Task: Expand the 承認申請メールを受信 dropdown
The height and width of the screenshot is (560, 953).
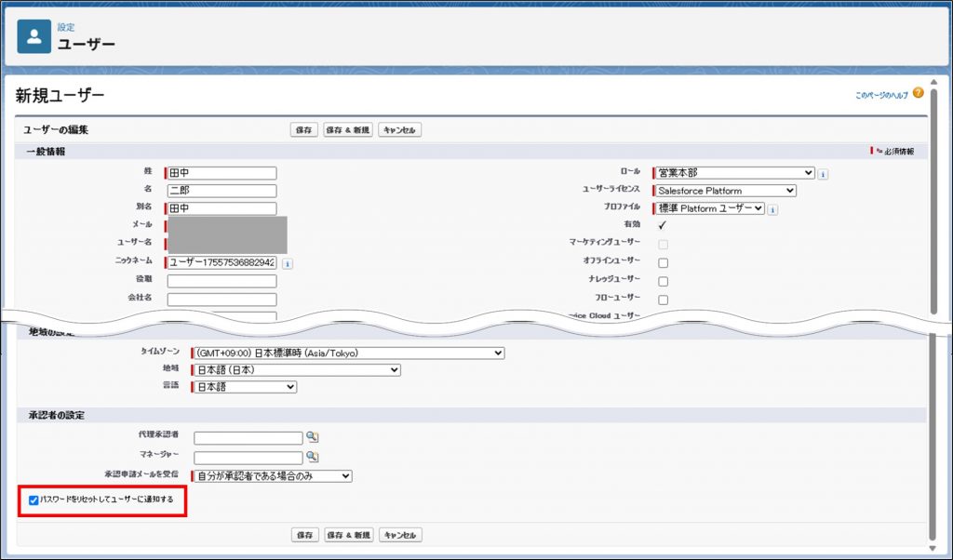Action: pos(272,476)
